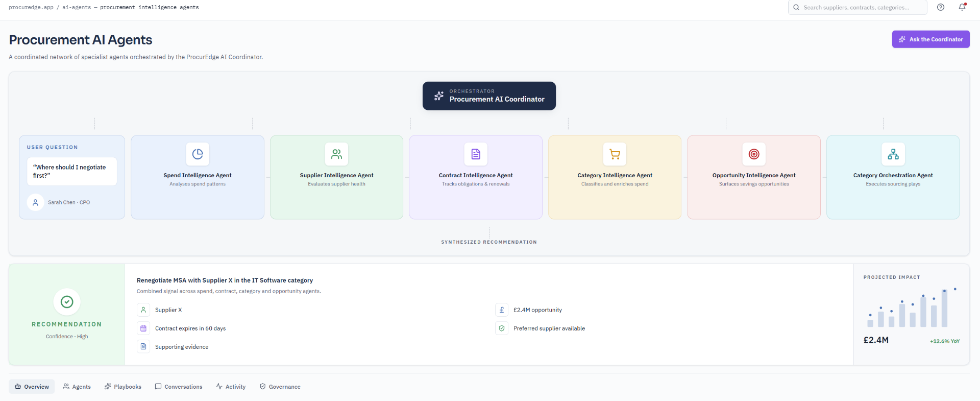Select the Procurement AI Coordinator node
Viewport: 980px width, 401px height.
pyautogui.click(x=489, y=96)
